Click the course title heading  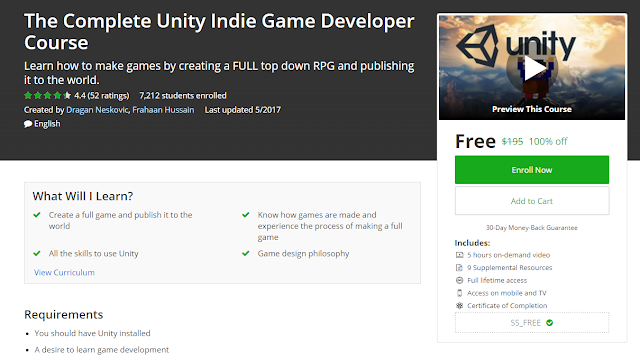(219, 32)
